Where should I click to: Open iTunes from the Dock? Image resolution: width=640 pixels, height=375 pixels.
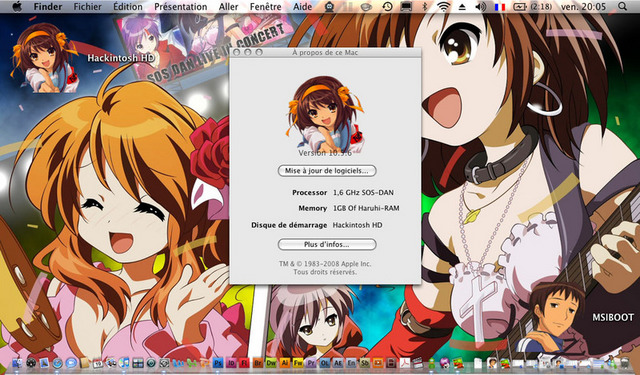coord(124,363)
